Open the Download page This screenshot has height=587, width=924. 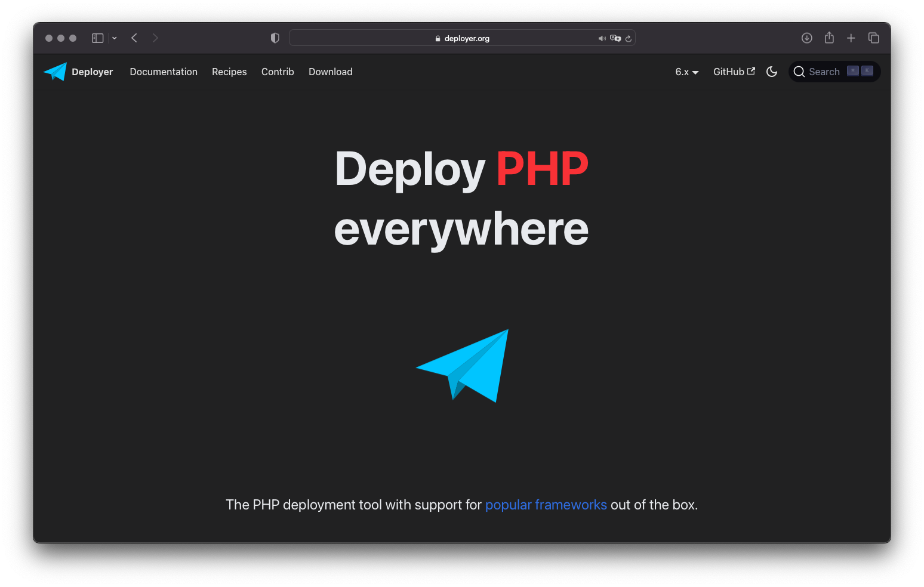click(x=330, y=72)
